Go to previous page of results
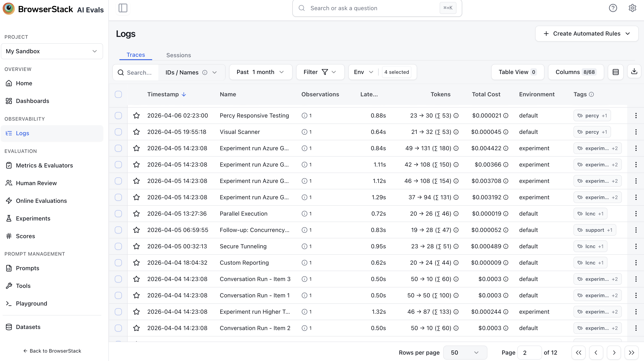Screen dimensions: 644x361 click(x=596, y=353)
